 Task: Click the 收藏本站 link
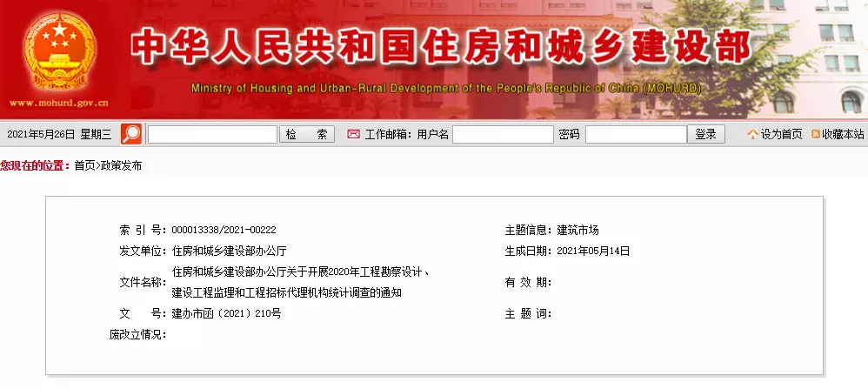click(x=843, y=134)
